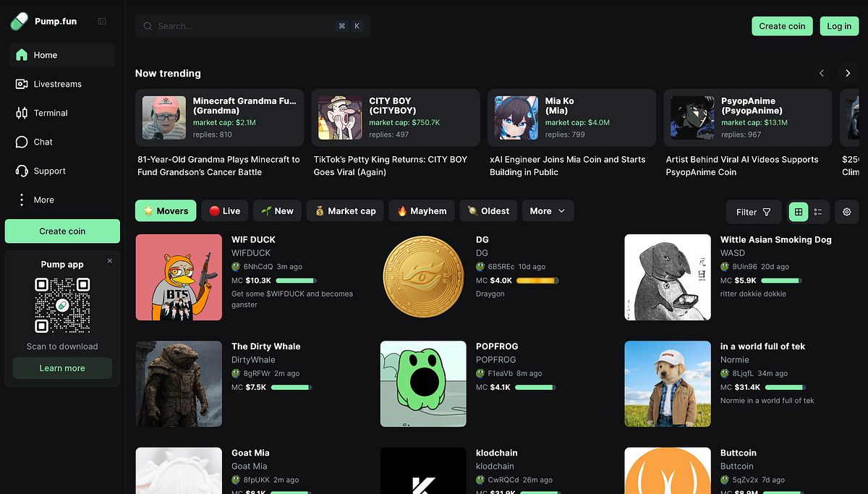Open the Filter options
This screenshot has width=868, height=494.
pos(754,212)
